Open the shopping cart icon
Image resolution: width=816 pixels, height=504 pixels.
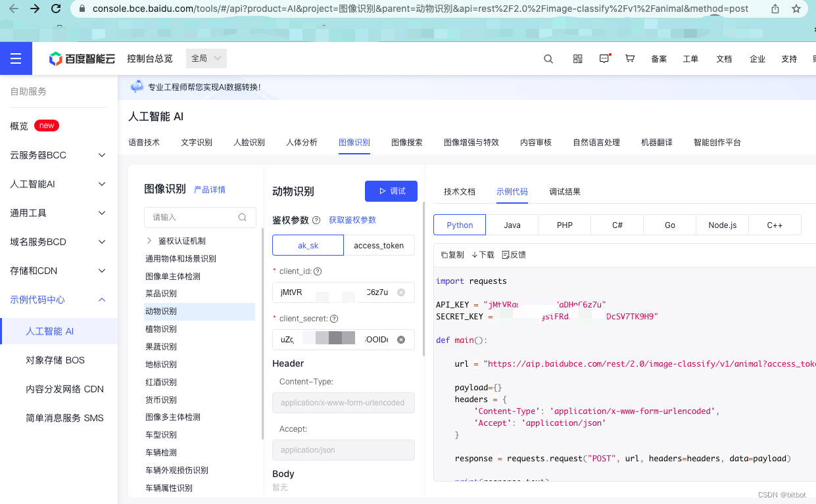tap(630, 58)
